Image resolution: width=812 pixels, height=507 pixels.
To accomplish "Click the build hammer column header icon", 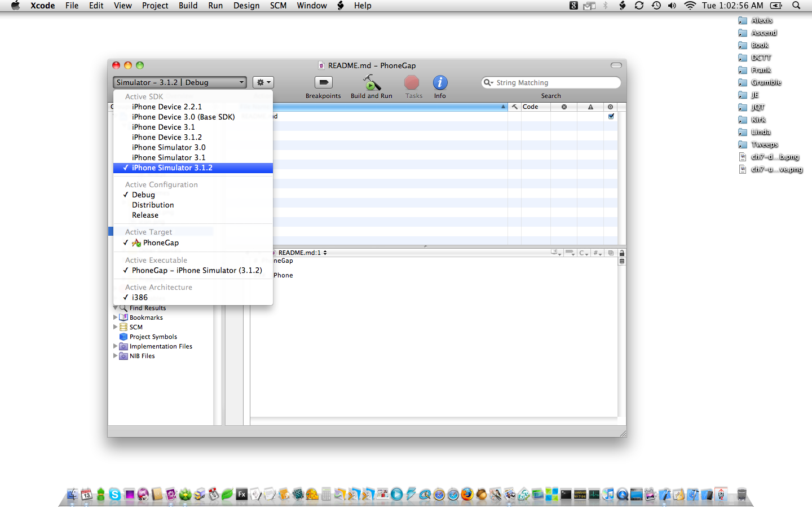I will point(515,107).
